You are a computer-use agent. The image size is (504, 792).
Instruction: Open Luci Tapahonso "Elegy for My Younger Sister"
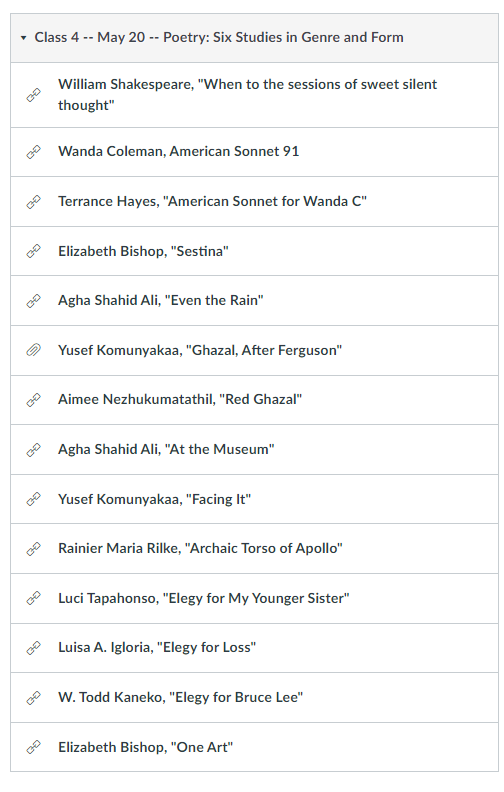click(204, 598)
